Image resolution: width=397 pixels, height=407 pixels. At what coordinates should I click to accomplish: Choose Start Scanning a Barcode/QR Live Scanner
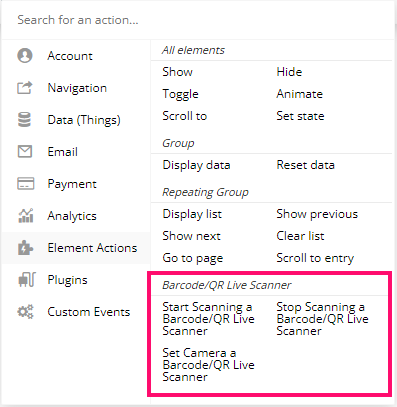click(208, 319)
